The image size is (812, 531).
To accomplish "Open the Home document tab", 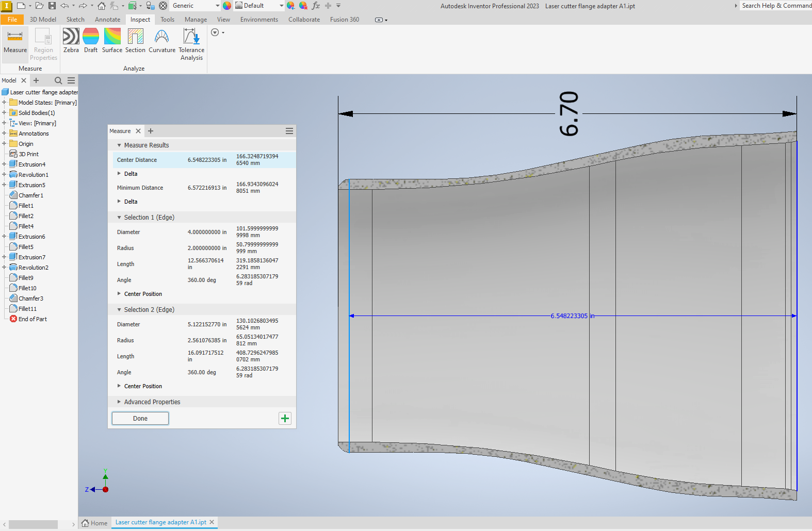I will pos(94,523).
